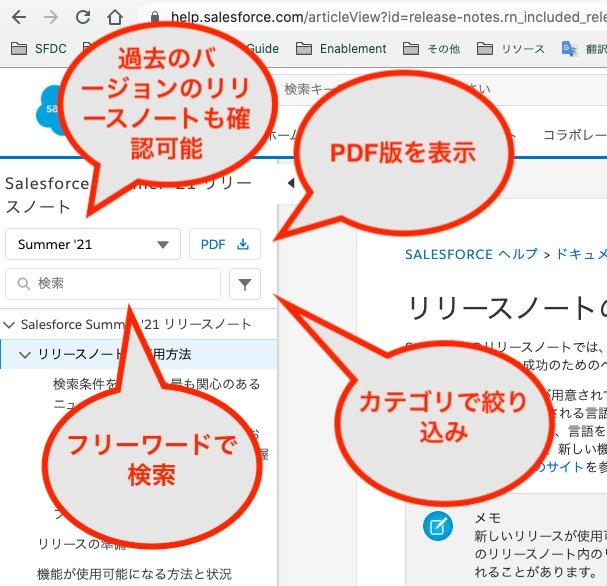Open the SFDC bookmarks folder
This screenshot has height=586, width=607.
(39, 49)
